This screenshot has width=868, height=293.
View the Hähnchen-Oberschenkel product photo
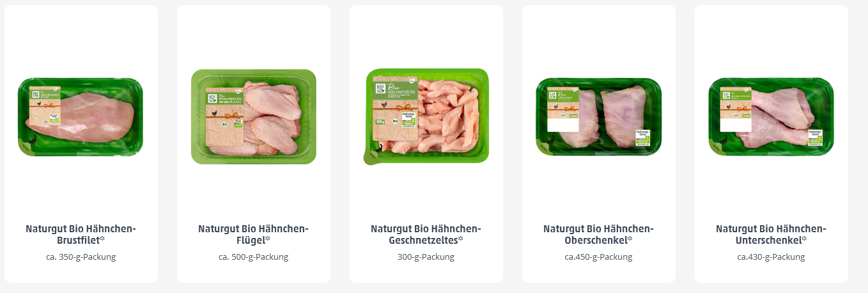[599, 117]
